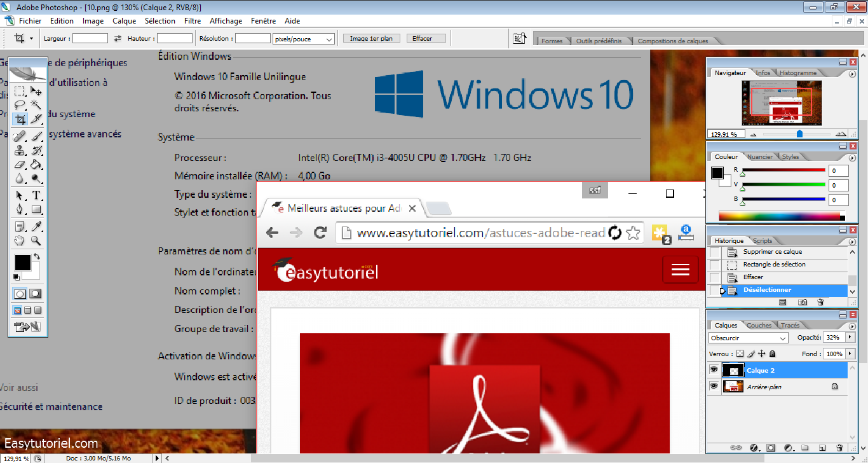Viewport: 868px width, 463px height.
Task: Open the Filtre menu
Action: 193,21
